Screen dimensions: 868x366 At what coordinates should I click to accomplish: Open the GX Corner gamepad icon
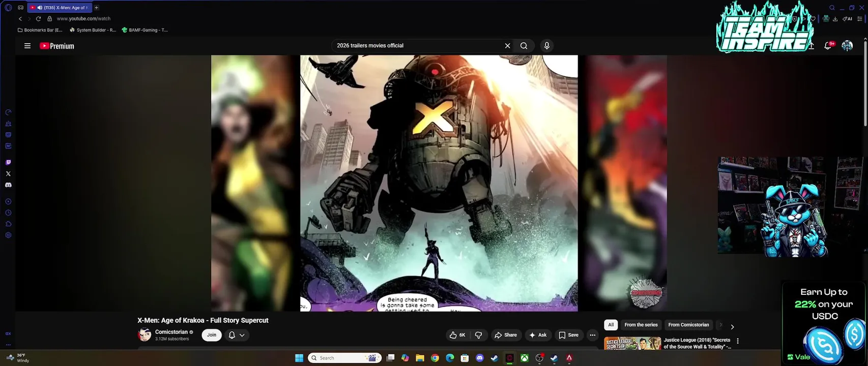(20, 8)
